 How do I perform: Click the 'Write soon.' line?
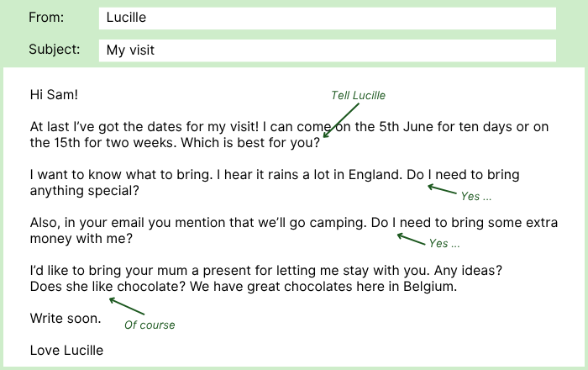(65, 319)
